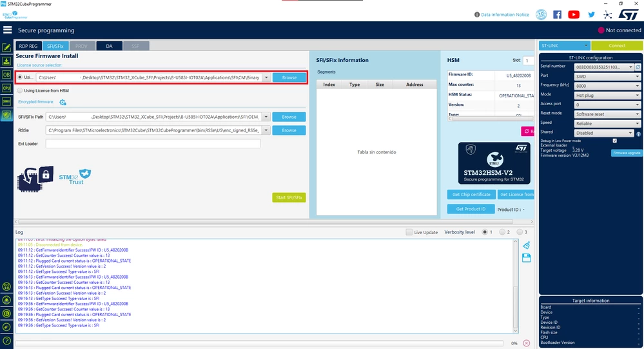This screenshot has height=349, width=644.
Task: Open the Access port dropdown
Action: pyautogui.click(x=607, y=105)
